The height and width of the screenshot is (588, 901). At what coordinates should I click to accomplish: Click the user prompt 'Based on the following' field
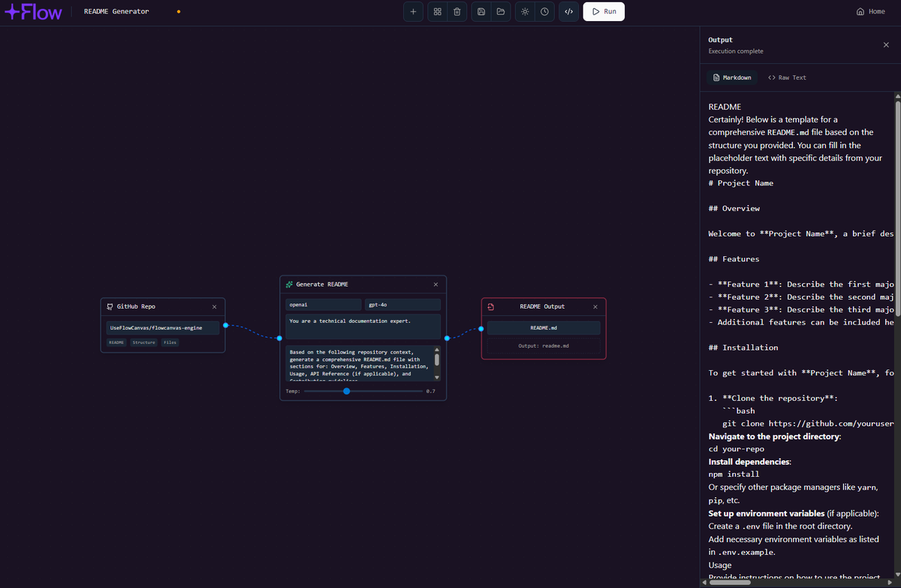(359, 363)
